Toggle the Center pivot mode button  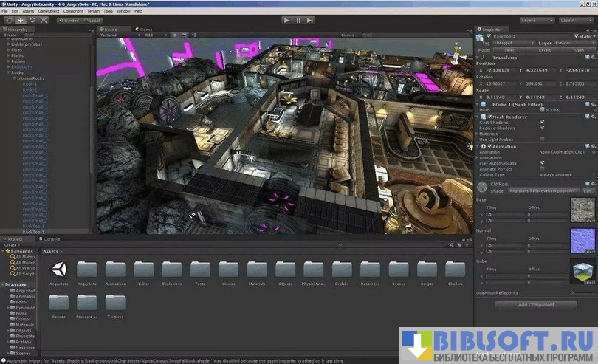coord(69,20)
